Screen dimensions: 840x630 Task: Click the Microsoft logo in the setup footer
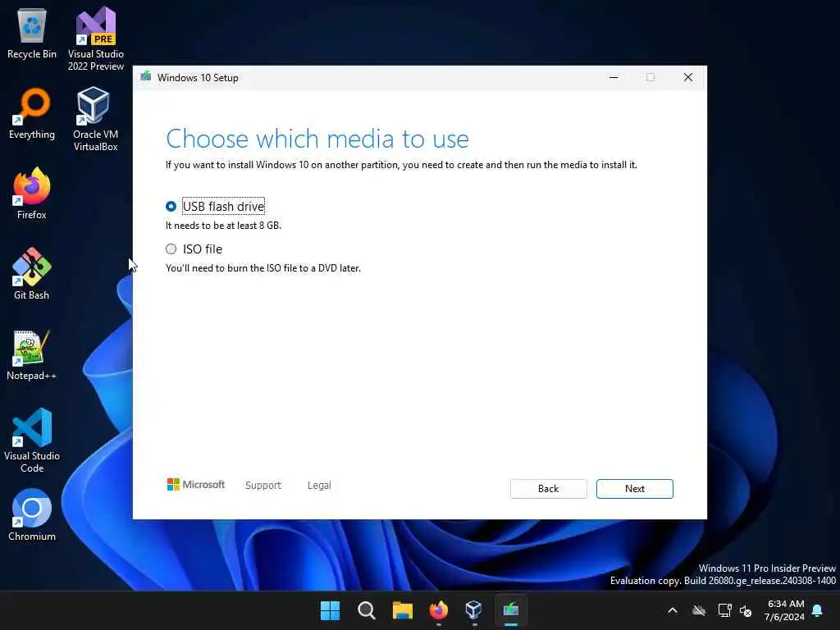[x=196, y=484]
